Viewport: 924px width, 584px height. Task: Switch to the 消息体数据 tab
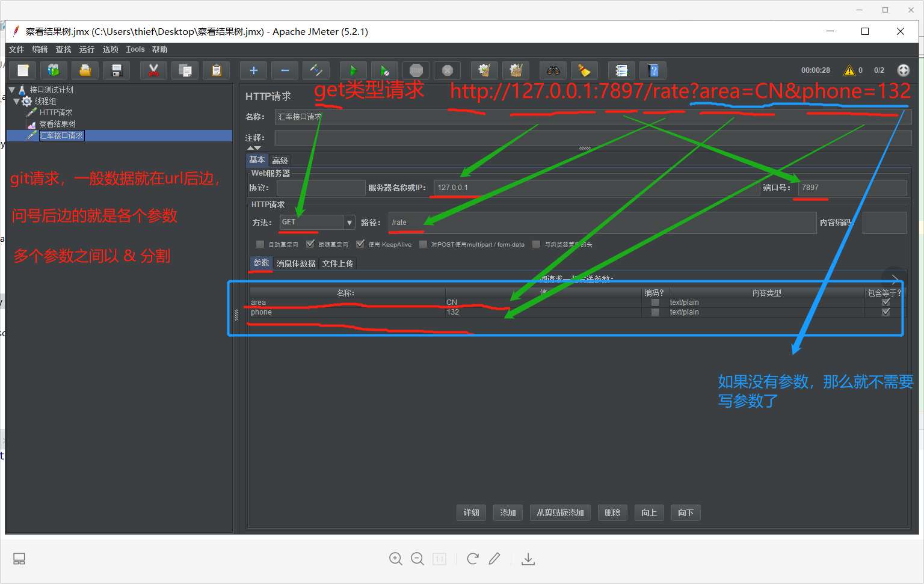pyautogui.click(x=296, y=263)
